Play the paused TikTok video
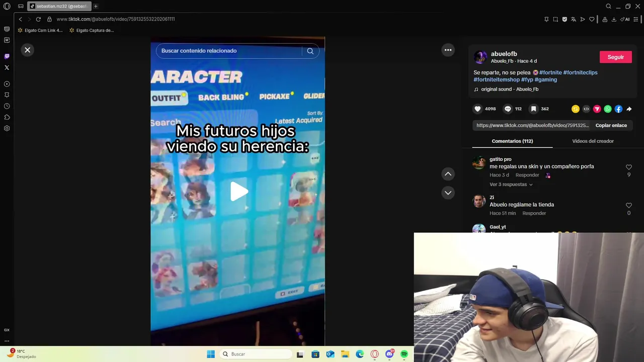This screenshot has width=644, height=362. [x=238, y=192]
